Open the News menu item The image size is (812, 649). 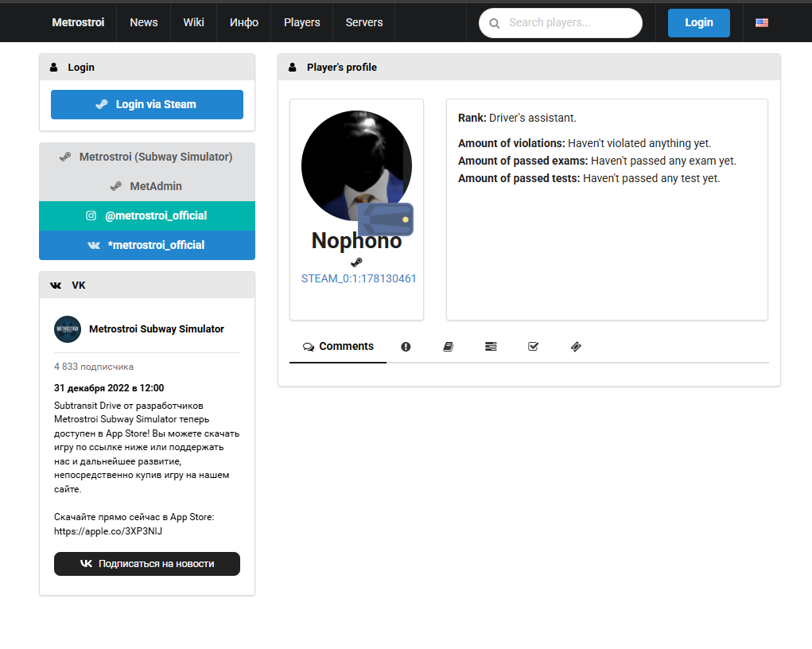(143, 22)
